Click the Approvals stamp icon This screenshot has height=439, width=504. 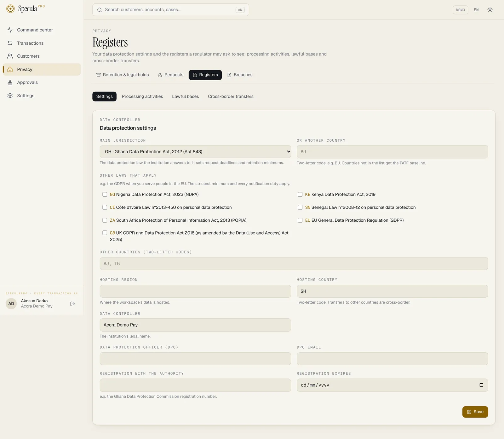coord(10,83)
